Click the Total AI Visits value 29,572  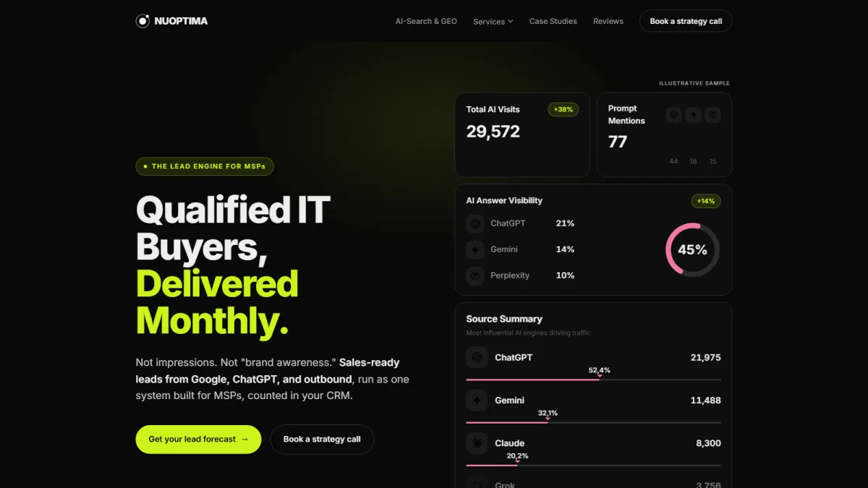[x=493, y=132]
